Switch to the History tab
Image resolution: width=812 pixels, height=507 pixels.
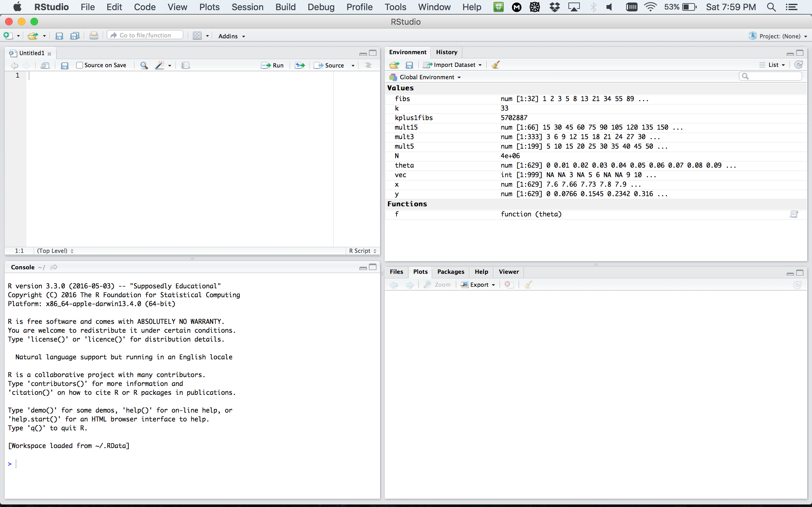tap(446, 52)
